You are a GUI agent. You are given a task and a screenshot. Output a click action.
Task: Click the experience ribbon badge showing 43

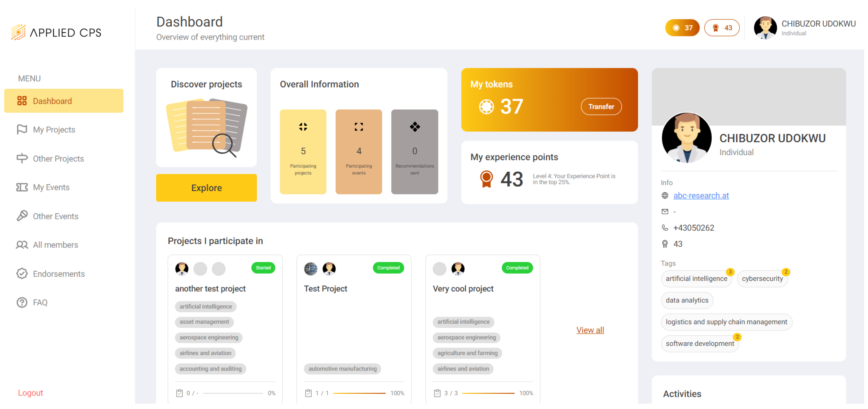(721, 28)
